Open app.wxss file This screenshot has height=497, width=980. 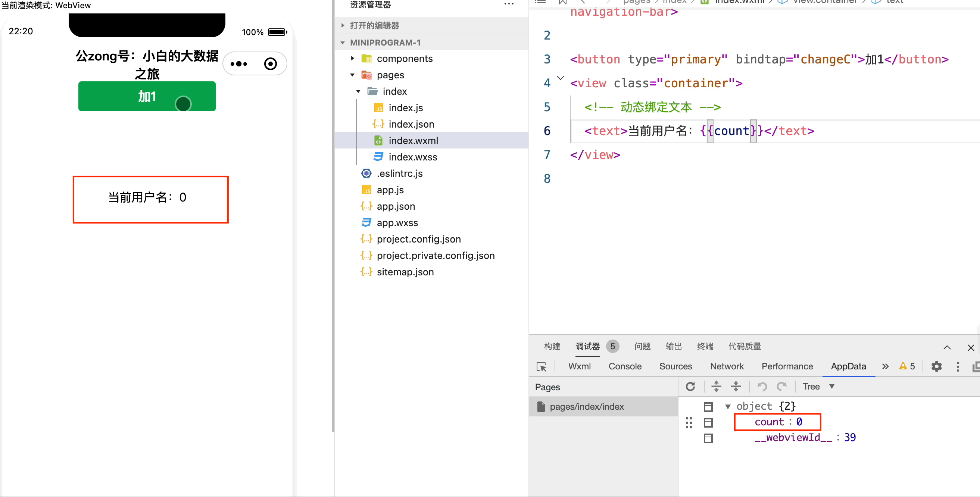click(397, 222)
